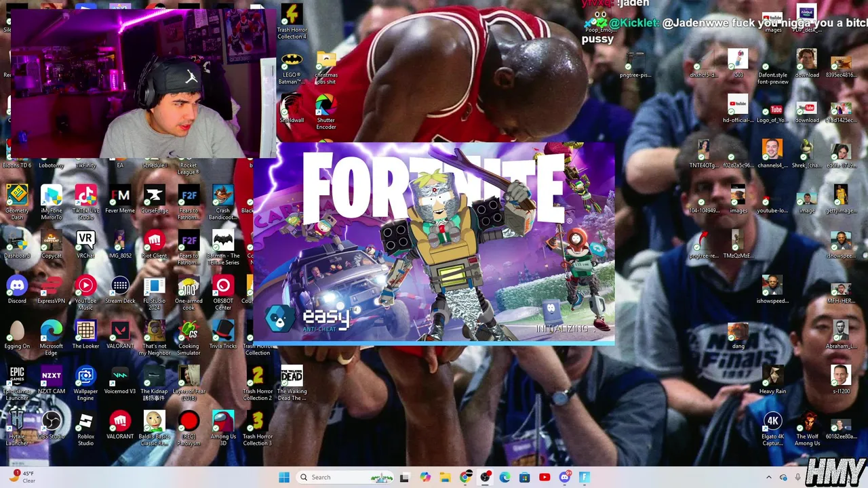The height and width of the screenshot is (488, 868).
Task: Open the Shrek image file
Action: [x=807, y=154]
